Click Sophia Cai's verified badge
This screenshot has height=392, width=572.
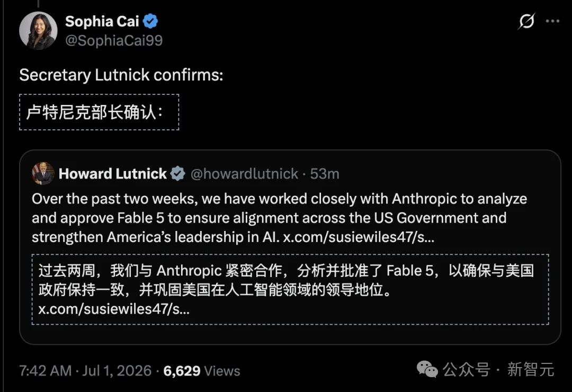(x=150, y=21)
